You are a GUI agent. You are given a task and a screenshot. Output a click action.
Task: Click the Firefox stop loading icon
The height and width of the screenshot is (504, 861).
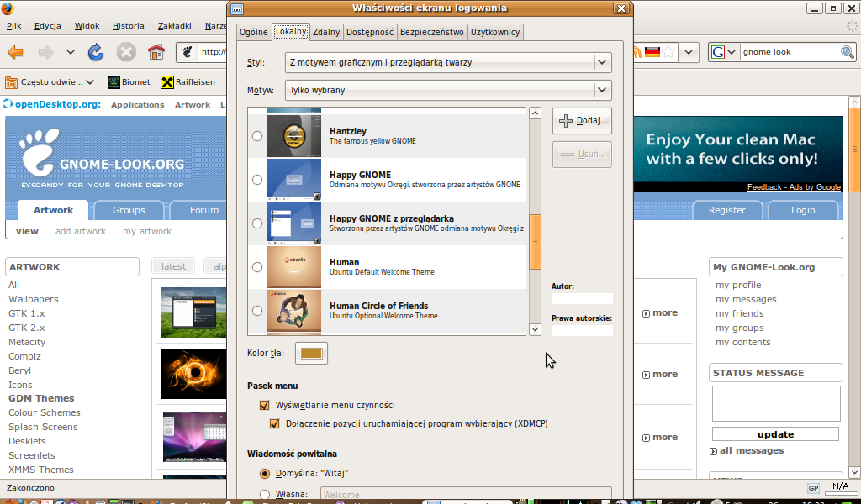[x=126, y=52]
